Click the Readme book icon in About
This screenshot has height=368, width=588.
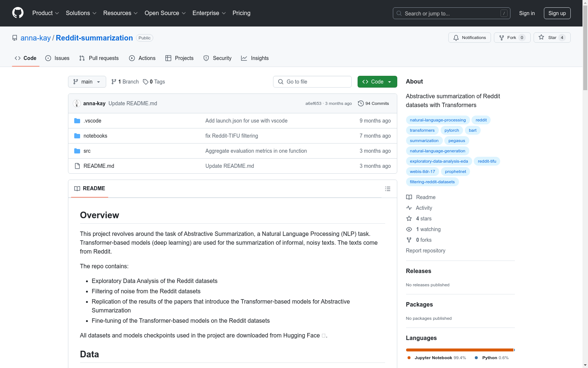click(x=409, y=197)
